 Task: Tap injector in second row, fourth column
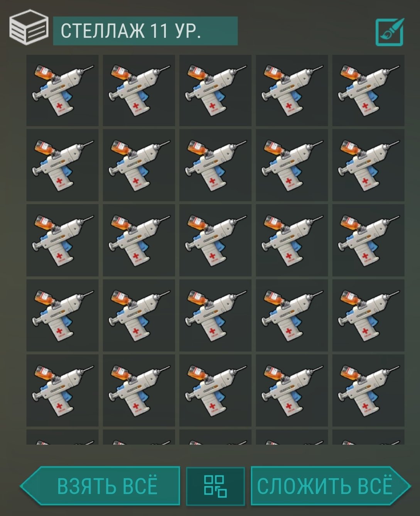[292, 165]
